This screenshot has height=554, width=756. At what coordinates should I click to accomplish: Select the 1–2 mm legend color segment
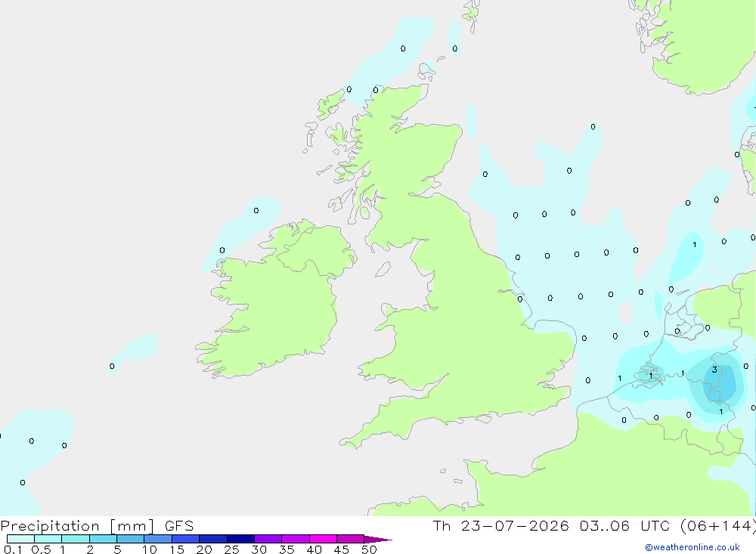coord(75,539)
